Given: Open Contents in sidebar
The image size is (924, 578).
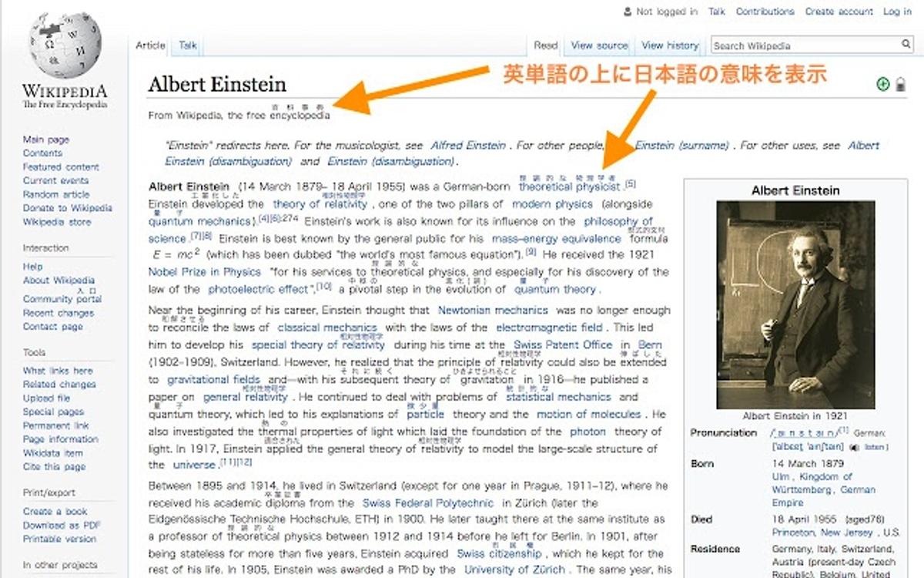Looking at the screenshot, I should coord(42,153).
